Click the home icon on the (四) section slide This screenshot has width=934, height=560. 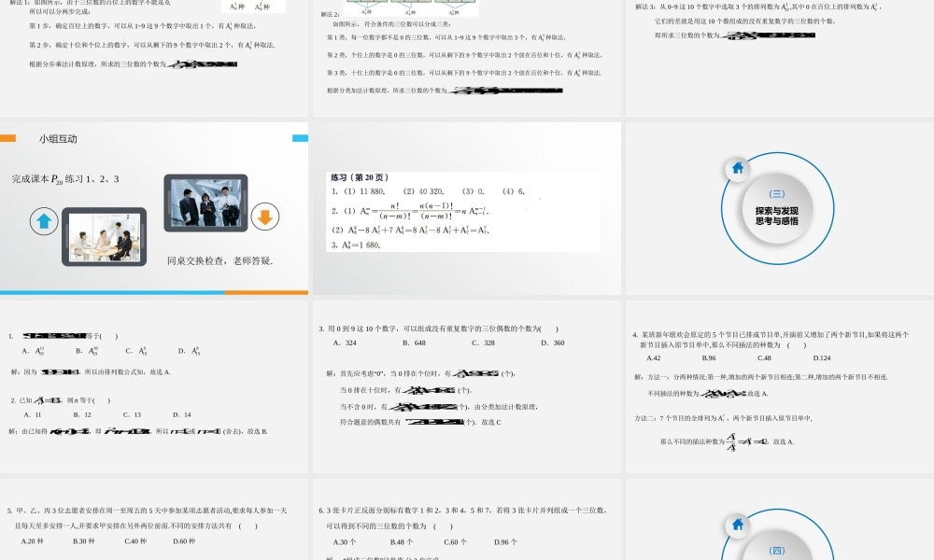[737, 525]
